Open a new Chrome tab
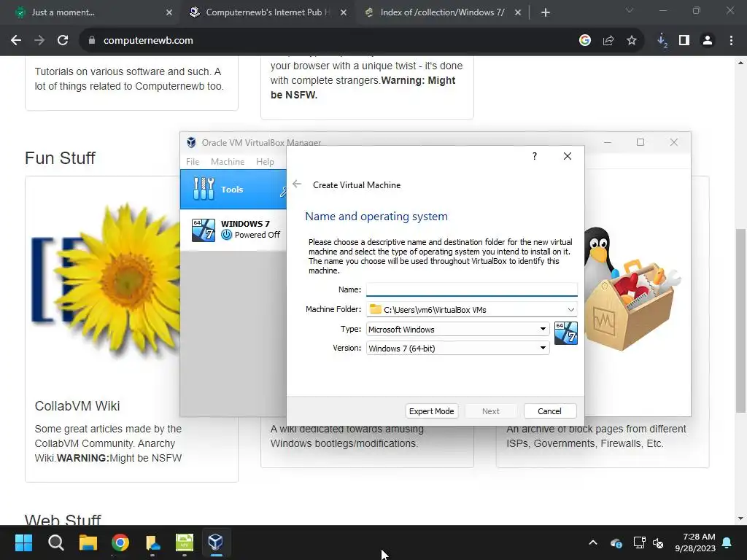 point(546,12)
